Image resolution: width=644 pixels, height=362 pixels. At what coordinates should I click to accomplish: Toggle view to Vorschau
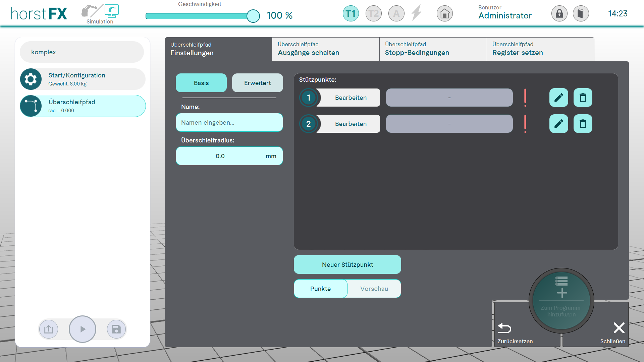point(374,289)
